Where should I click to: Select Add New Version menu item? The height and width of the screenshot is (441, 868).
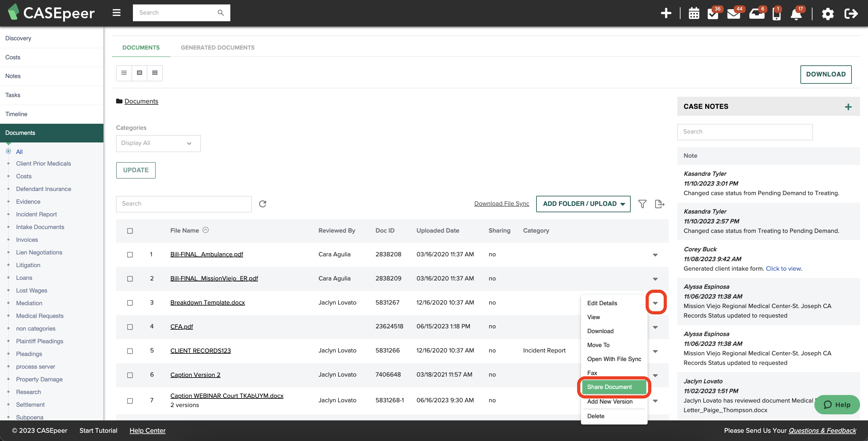point(610,402)
